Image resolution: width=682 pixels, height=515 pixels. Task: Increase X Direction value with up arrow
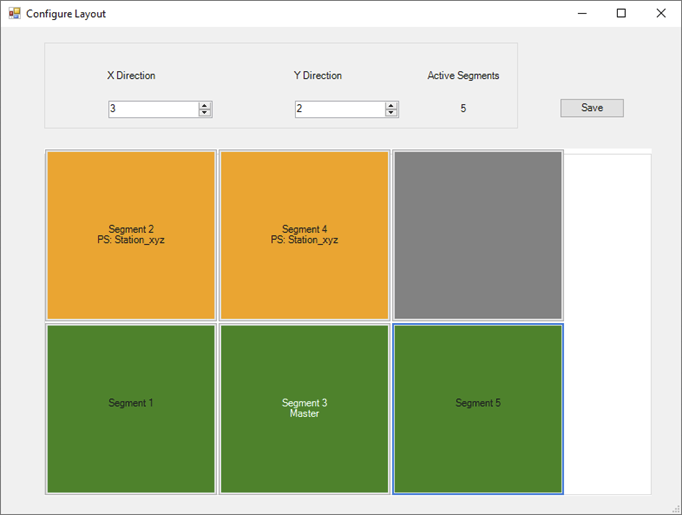point(204,106)
